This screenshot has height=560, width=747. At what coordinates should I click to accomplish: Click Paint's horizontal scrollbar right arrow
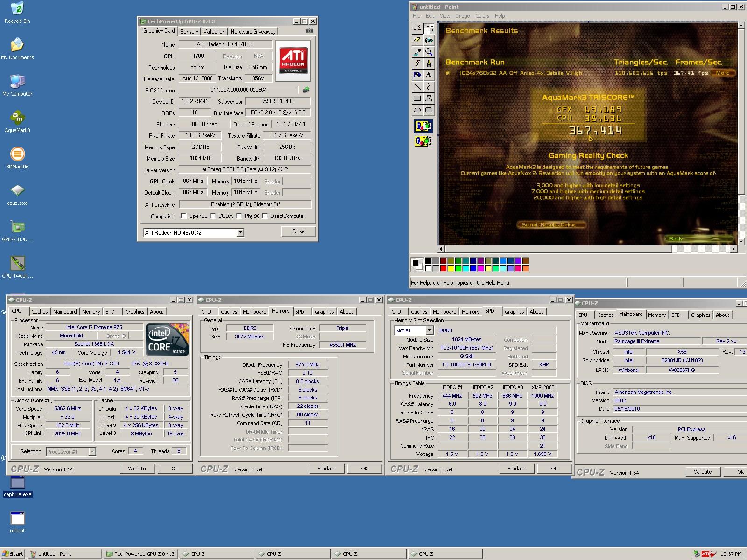coord(734,249)
